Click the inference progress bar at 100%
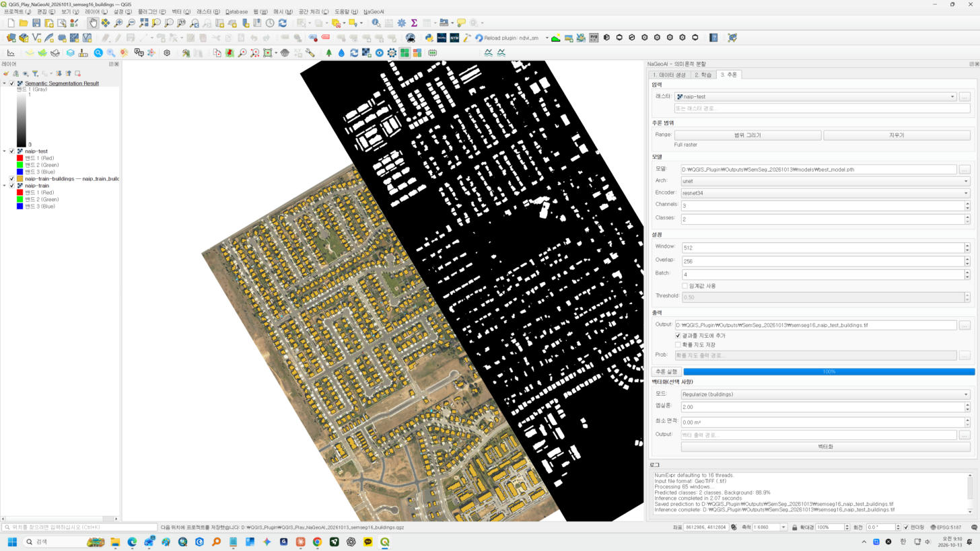 point(829,371)
